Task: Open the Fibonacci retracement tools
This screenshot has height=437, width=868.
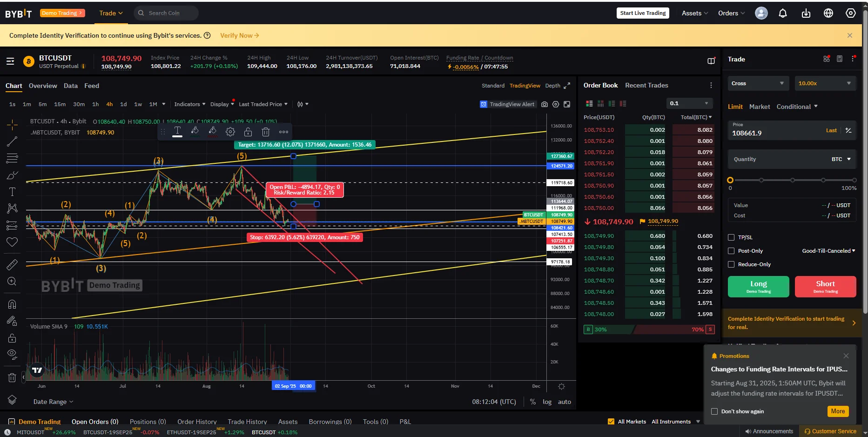Action: point(12,158)
